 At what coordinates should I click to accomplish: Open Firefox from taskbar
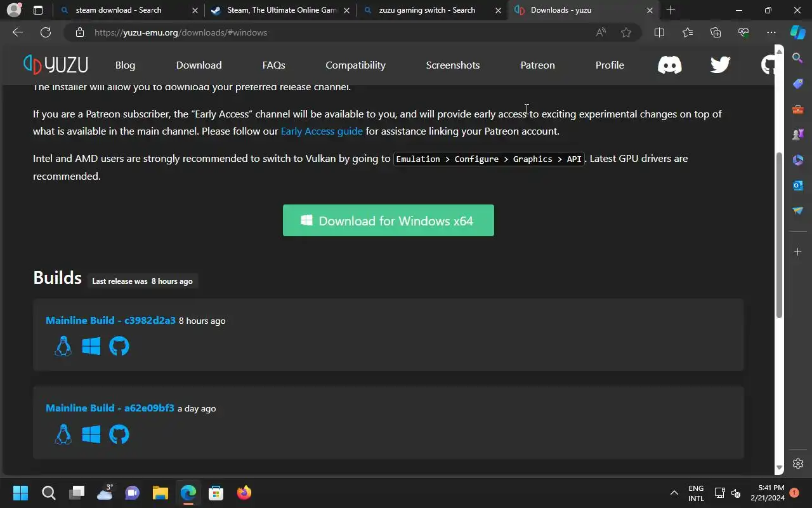[x=244, y=493]
